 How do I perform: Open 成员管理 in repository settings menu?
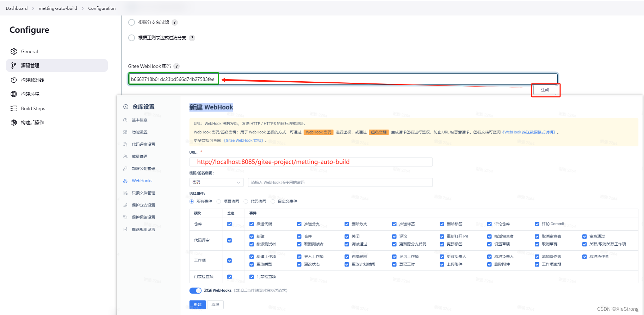pyautogui.click(x=140, y=156)
